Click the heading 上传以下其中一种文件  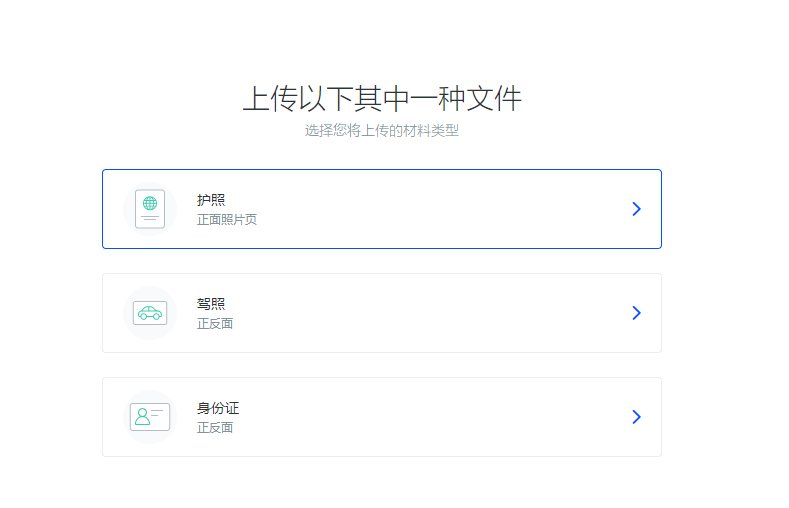[382, 99]
